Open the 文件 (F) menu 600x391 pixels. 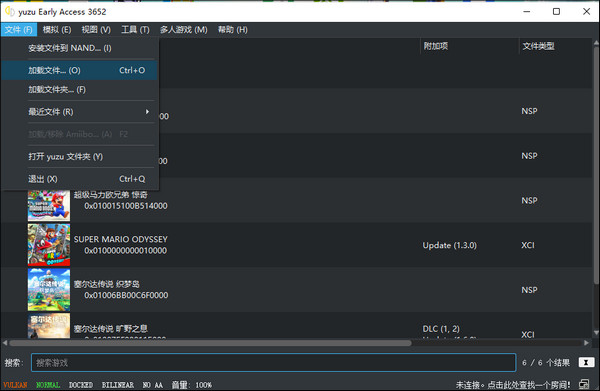[19, 29]
